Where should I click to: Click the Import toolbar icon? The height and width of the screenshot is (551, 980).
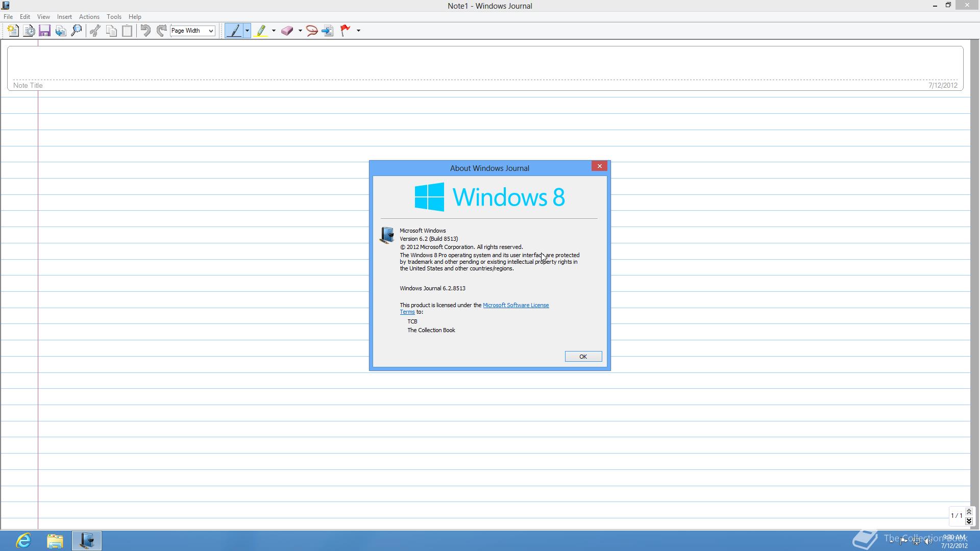click(61, 31)
